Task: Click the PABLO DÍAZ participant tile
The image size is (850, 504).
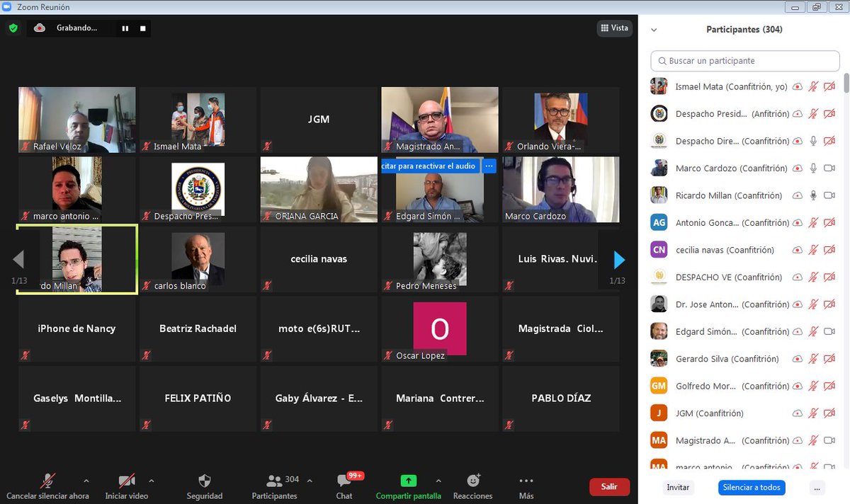Action: click(x=560, y=399)
